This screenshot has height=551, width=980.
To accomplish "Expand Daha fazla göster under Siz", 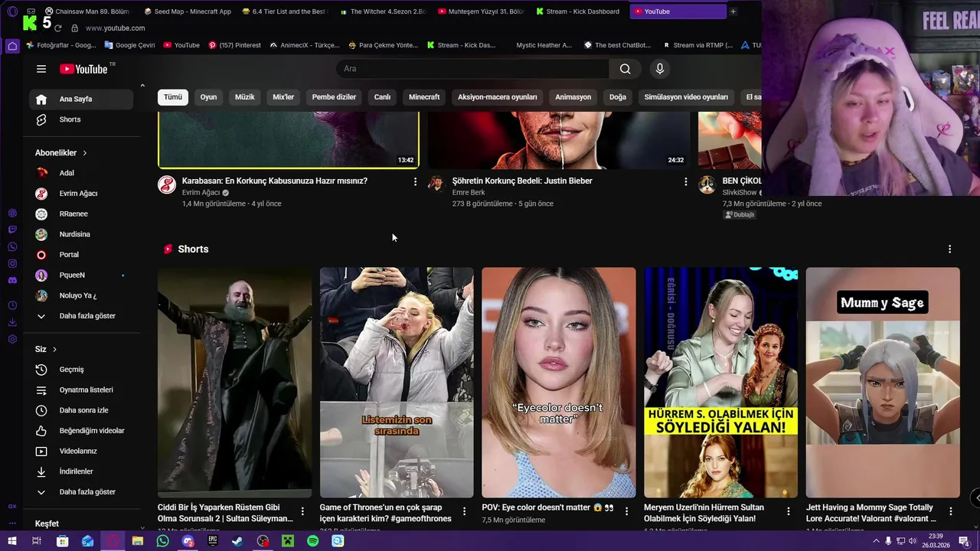I will click(81, 492).
